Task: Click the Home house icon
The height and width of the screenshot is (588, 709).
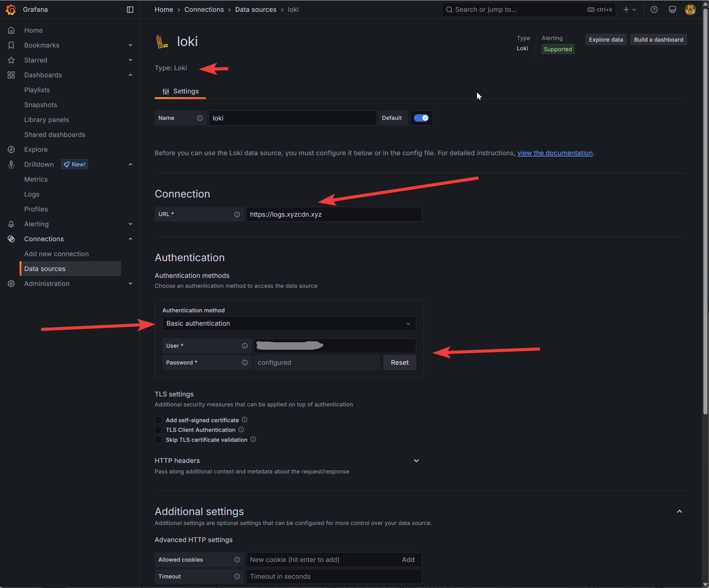Action: [x=11, y=30]
